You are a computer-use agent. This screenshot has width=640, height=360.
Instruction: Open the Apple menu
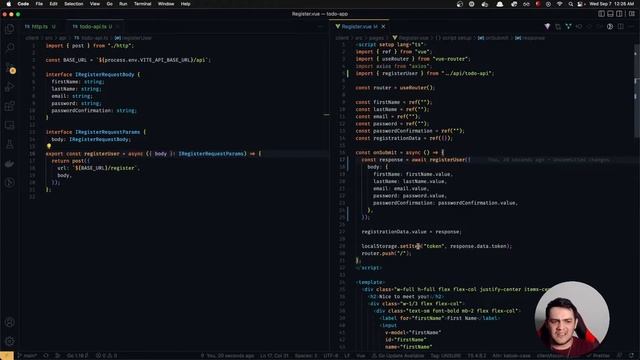coord(9,4)
